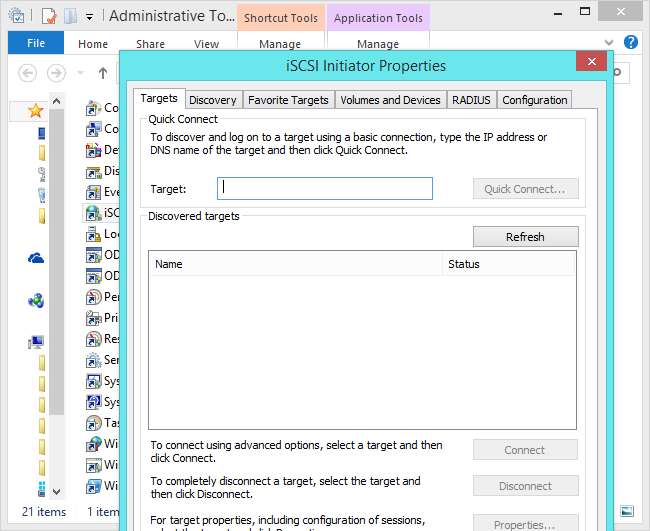
Task: Click the Explorer Forward arrow button
Action: 56,73
